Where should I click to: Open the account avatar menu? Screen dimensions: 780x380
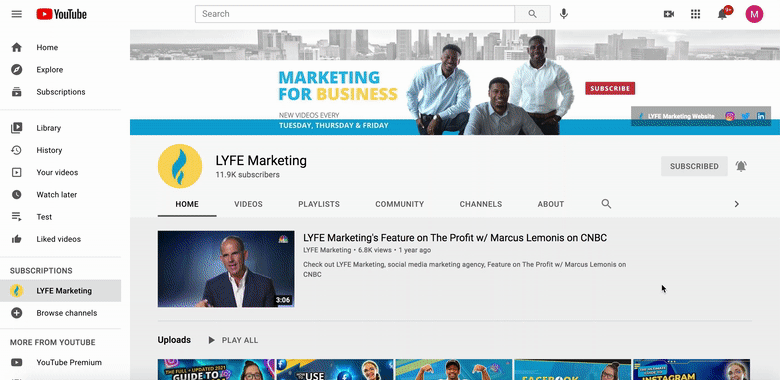tap(754, 14)
